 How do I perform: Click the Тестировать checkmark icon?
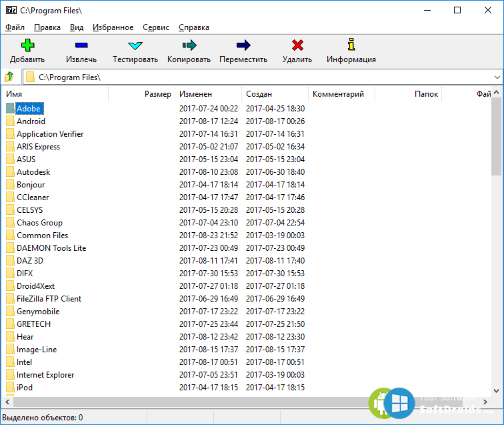[x=135, y=45]
